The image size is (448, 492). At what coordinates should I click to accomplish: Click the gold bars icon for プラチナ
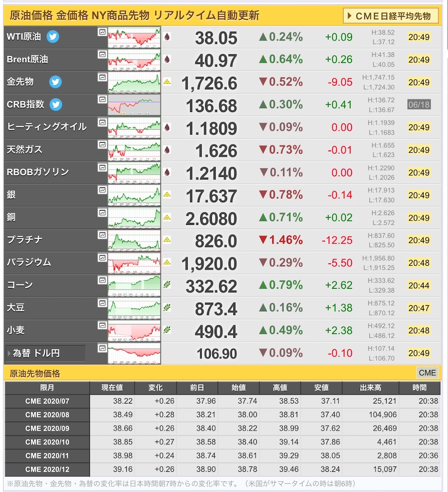point(167,240)
